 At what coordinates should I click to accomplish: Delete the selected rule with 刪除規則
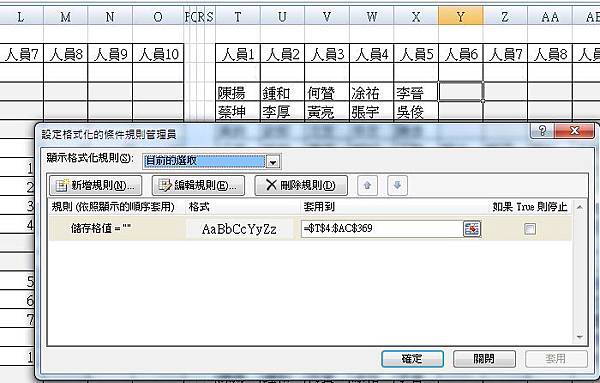(301, 186)
